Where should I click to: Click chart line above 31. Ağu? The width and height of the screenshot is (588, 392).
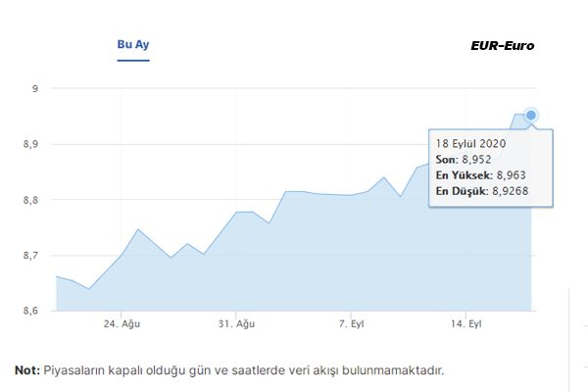click(x=236, y=213)
